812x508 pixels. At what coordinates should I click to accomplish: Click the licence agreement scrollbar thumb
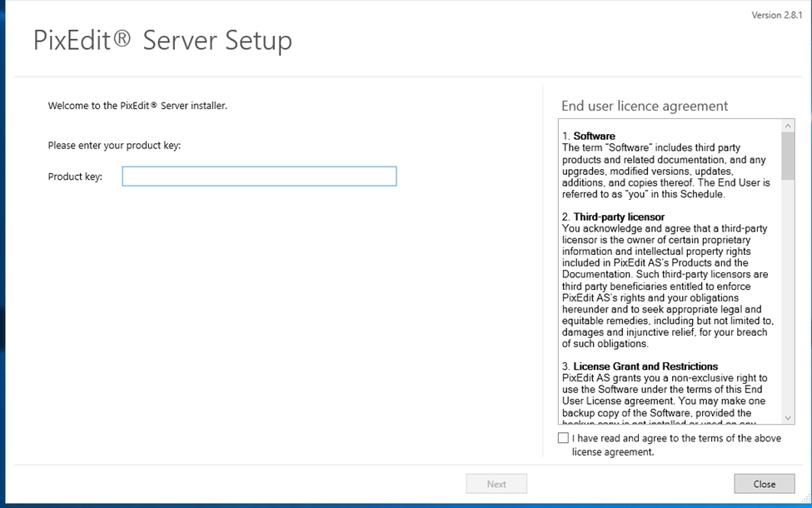tap(788, 156)
